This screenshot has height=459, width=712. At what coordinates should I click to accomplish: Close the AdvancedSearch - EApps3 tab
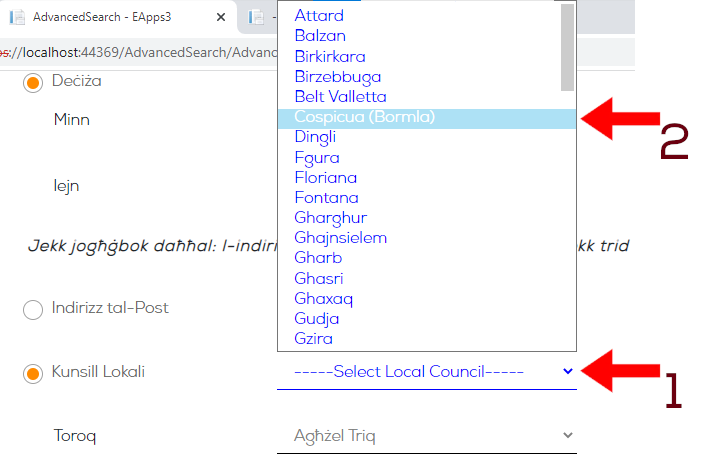(x=221, y=17)
